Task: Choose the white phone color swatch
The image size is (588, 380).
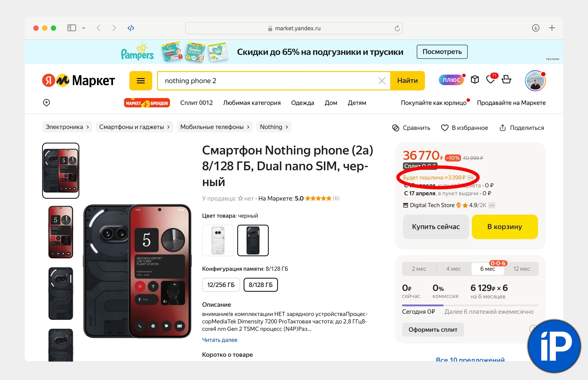Action: pos(218,240)
